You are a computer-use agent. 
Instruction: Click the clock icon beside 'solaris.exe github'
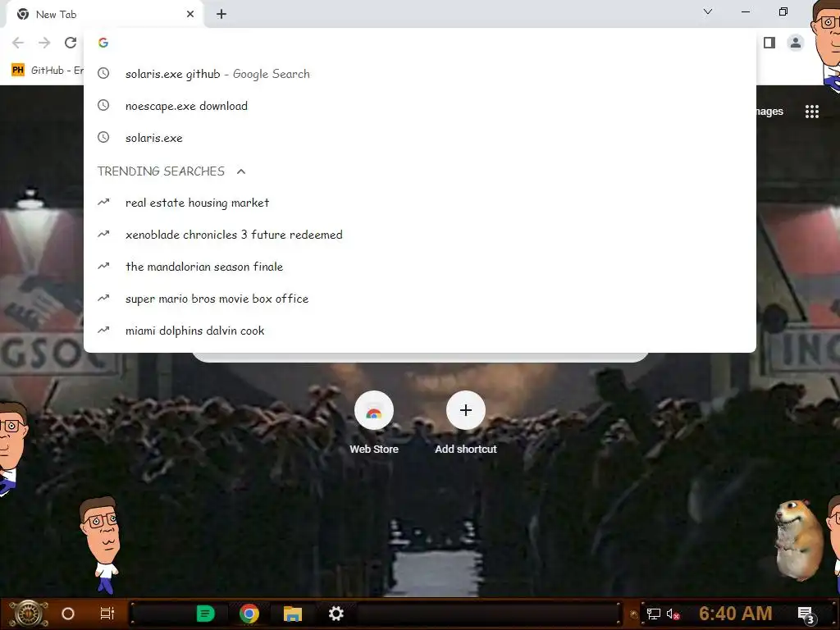103,73
